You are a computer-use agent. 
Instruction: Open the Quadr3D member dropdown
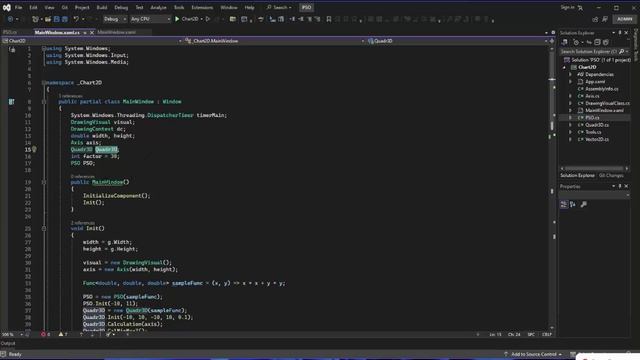pyautogui.click(x=457, y=41)
